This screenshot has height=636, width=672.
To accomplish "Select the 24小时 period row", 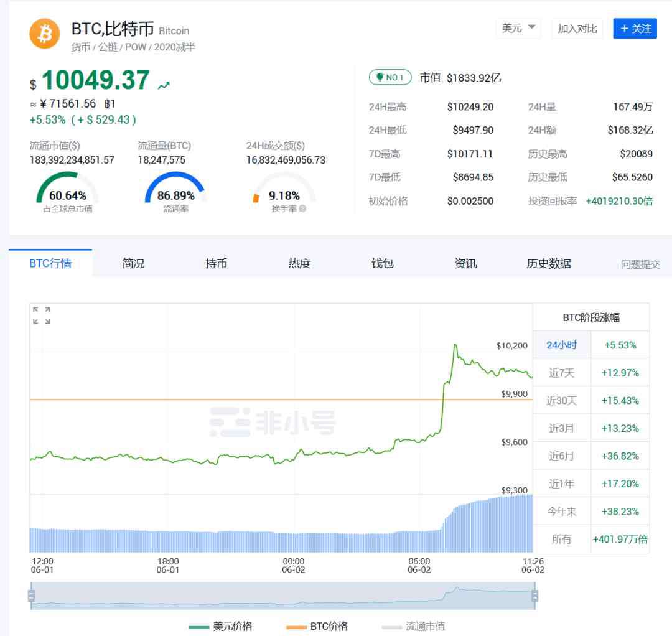I will coord(561,345).
